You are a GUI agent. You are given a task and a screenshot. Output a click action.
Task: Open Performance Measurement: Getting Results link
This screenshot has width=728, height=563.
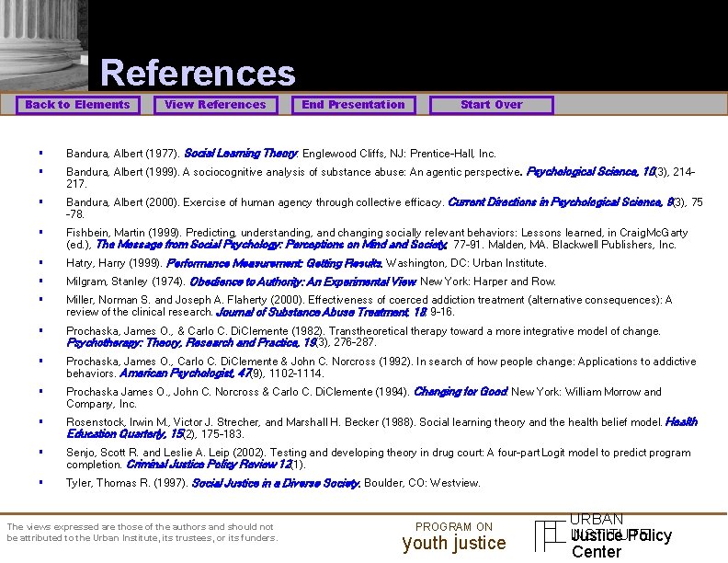point(275,263)
